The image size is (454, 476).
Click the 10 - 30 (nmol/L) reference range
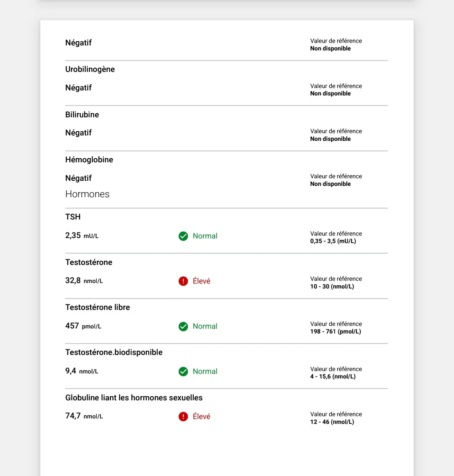tap(332, 286)
